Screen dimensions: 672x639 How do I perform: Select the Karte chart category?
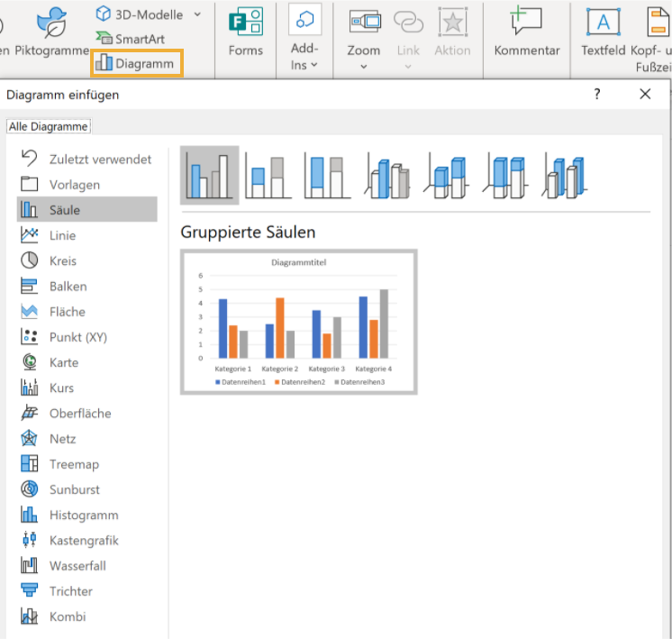click(86, 362)
